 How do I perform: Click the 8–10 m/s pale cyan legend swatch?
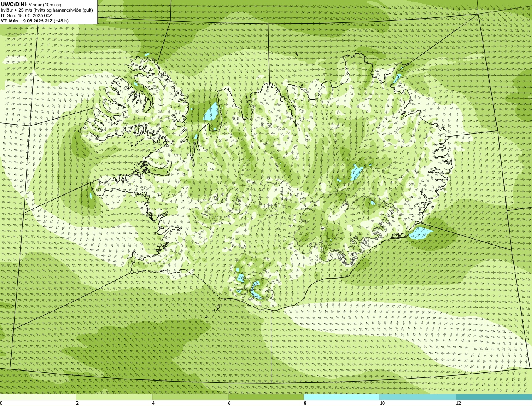[x=342, y=397]
